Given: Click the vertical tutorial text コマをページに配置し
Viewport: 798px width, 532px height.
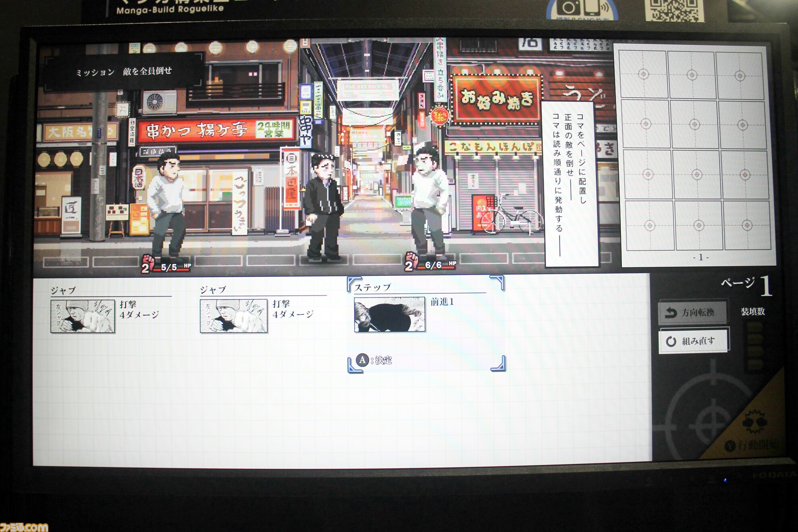Looking at the screenshot, I should [581, 158].
